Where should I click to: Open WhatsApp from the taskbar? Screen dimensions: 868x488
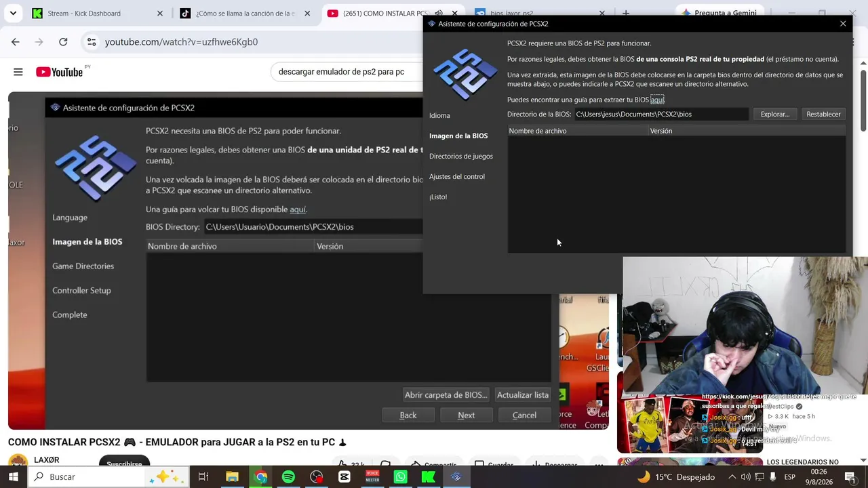coord(400,476)
